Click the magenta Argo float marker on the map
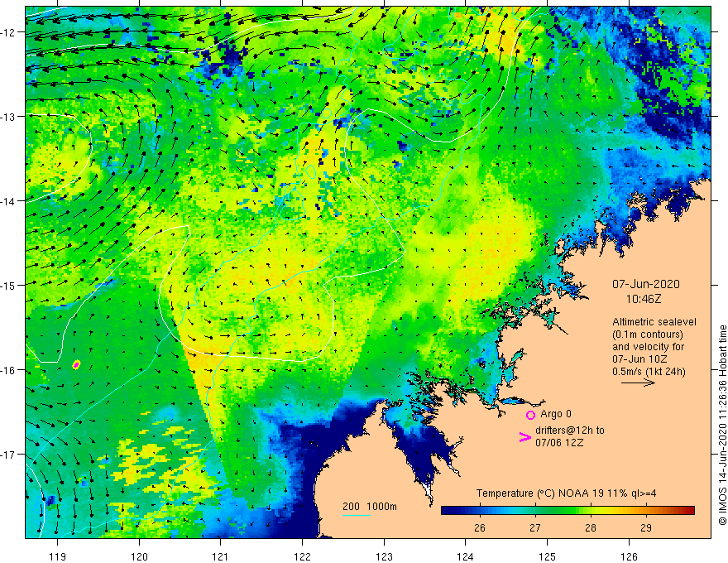The width and height of the screenshot is (728, 563). tap(77, 364)
